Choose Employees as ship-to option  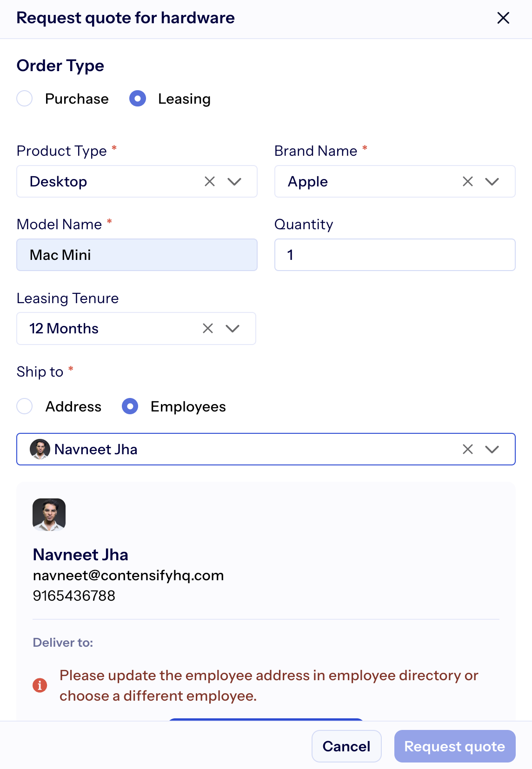130,406
